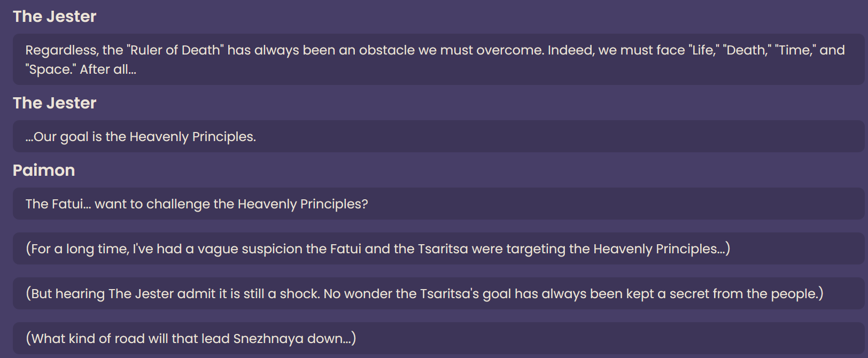
Task: Click "Tsaritsa's goal" in the Jester admission line
Action: (x=466, y=294)
